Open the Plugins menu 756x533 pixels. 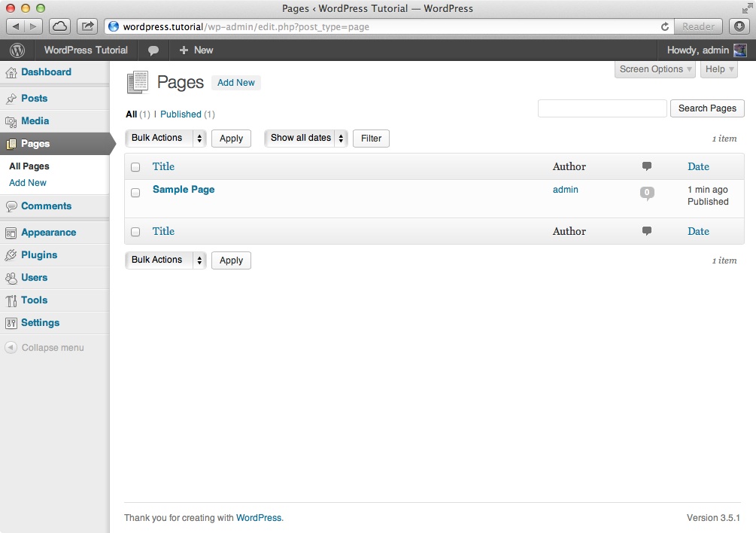(39, 254)
